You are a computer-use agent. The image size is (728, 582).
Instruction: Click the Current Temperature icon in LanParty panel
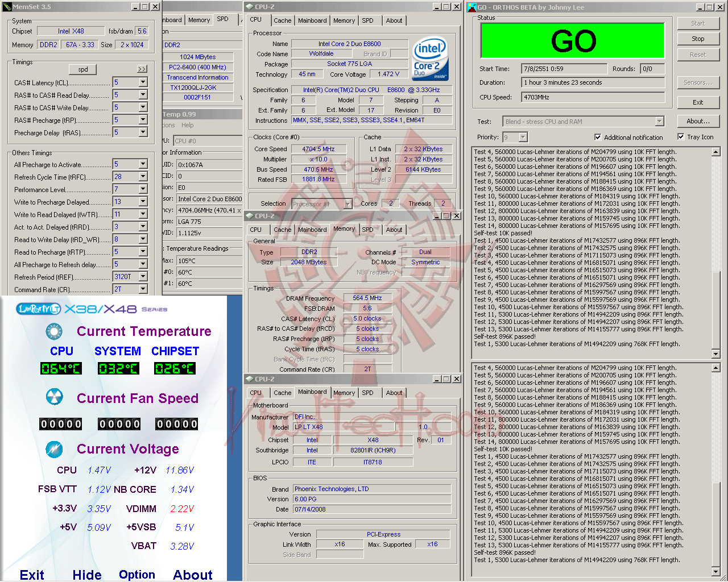click(x=54, y=331)
